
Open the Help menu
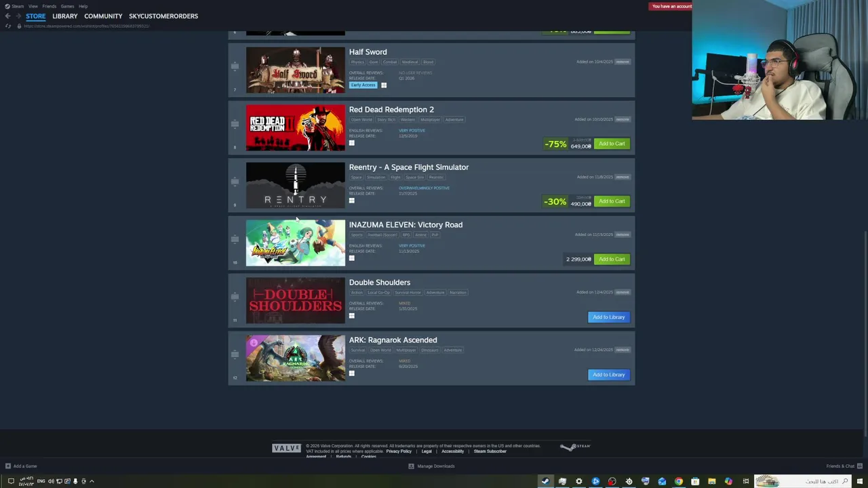point(83,6)
